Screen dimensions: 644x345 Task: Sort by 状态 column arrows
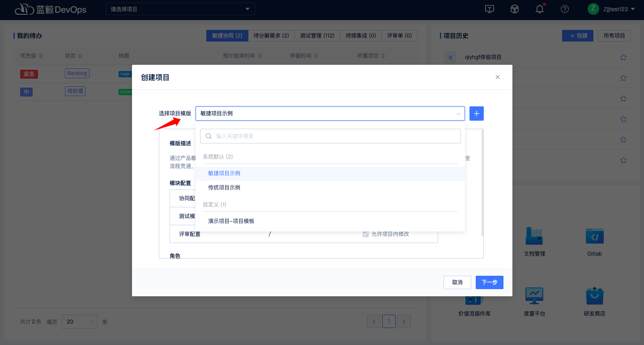tap(80, 56)
